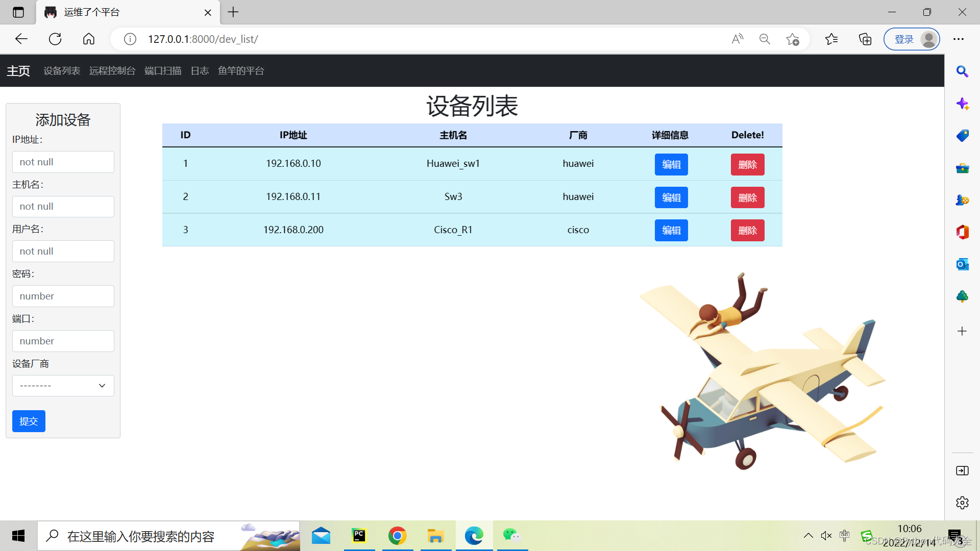This screenshot has width=980, height=551.
Task: Open Read aloud icon in address bar
Action: (737, 39)
